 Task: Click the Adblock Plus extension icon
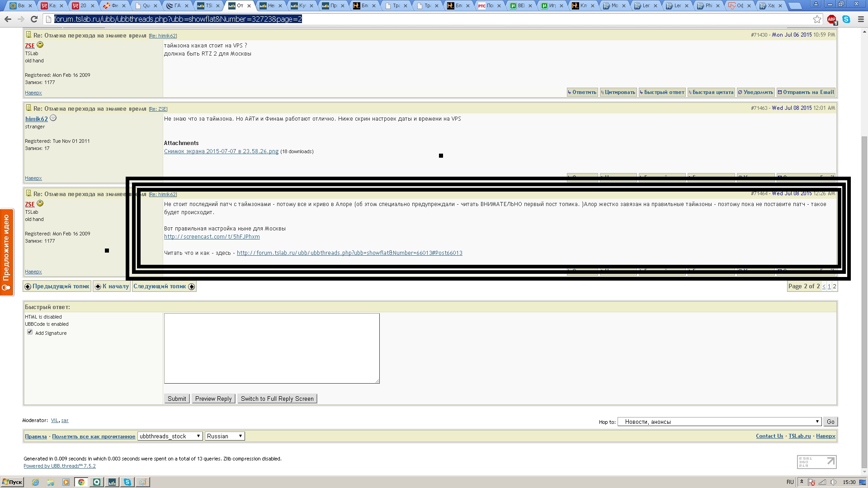pyautogui.click(x=831, y=19)
